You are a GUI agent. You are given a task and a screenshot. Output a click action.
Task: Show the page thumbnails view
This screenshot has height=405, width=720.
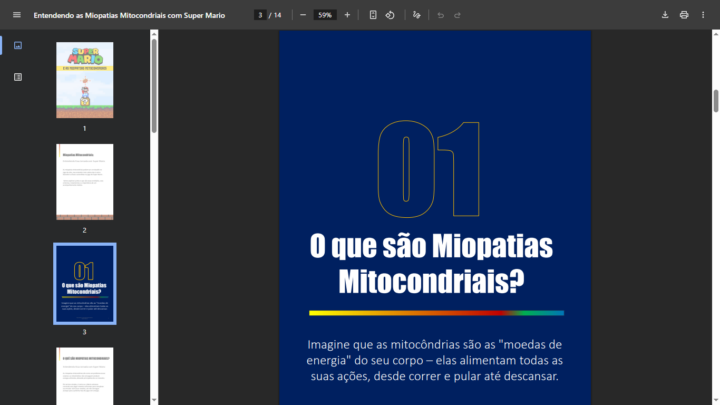[x=17, y=46]
